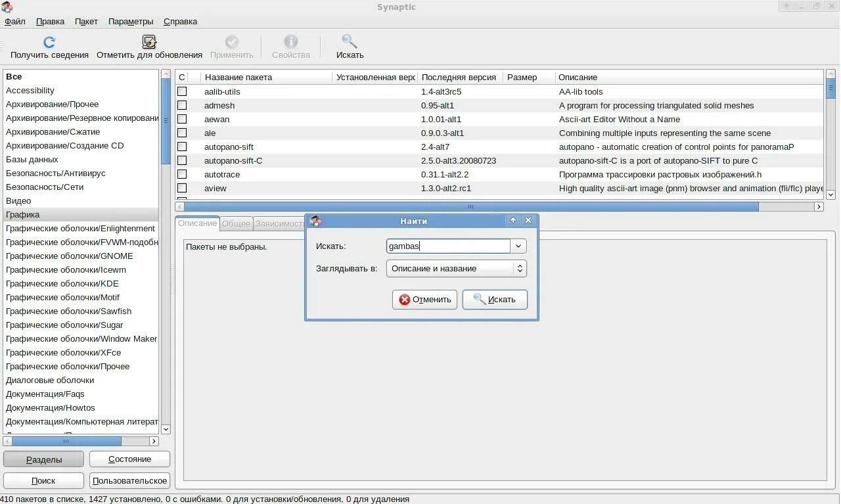Switch to the Общее tab
The image size is (841, 504).
(236, 223)
